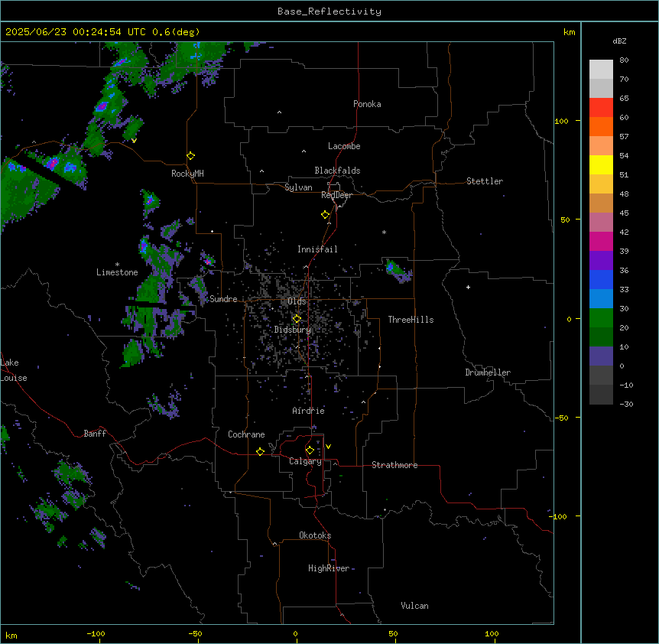Image resolution: width=659 pixels, height=644 pixels.
Task: Click the Olds city label
Action: click(297, 301)
